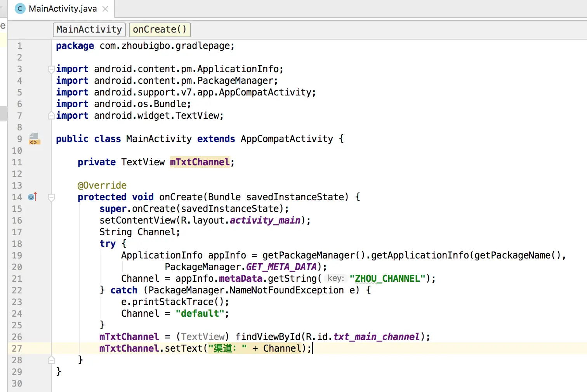
Task: Click line number 27 in the gutter
Action: [x=17, y=349]
